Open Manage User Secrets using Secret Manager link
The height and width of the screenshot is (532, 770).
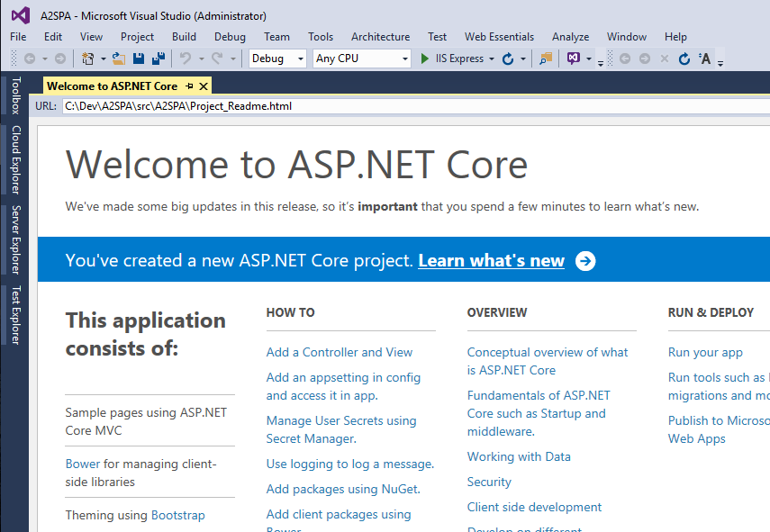click(x=341, y=429)
